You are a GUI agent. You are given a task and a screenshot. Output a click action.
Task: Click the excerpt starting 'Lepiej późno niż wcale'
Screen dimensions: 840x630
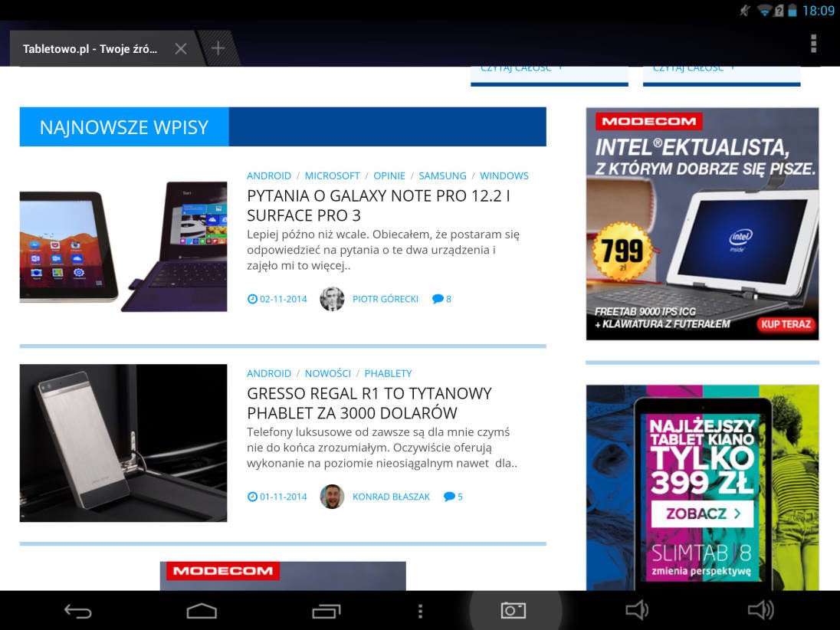[x=383, y=250]
